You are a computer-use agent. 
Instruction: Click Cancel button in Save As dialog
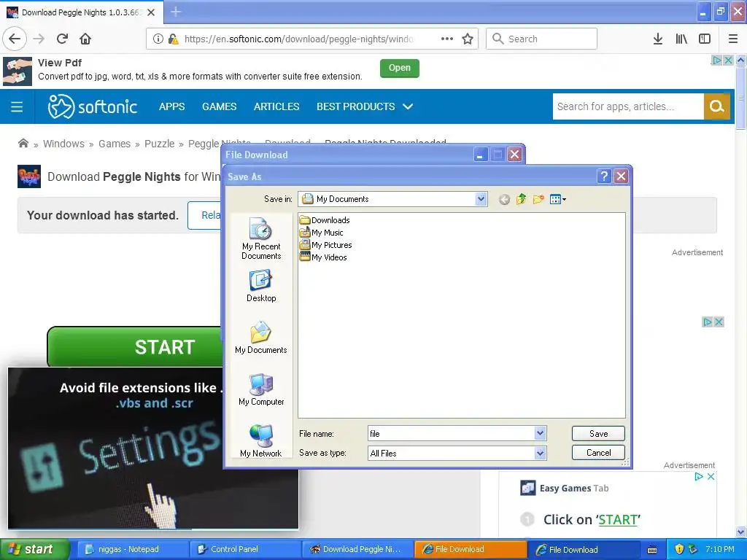coord(598,452)
